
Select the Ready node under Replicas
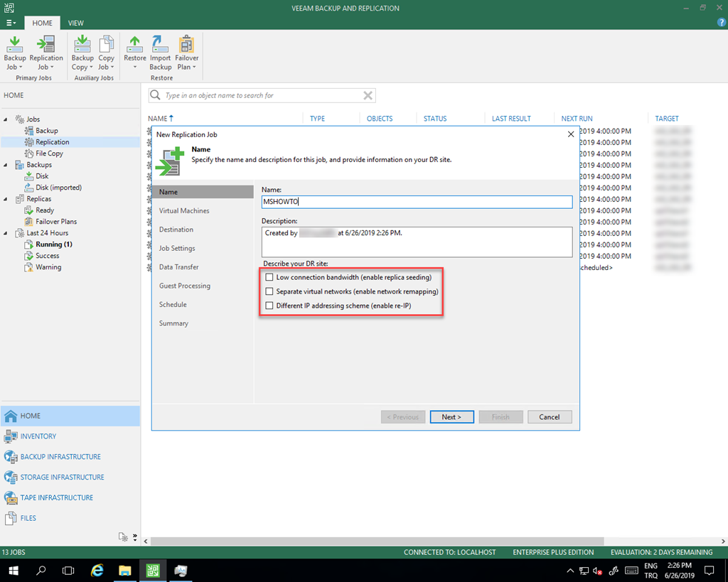tap(45, 210)
